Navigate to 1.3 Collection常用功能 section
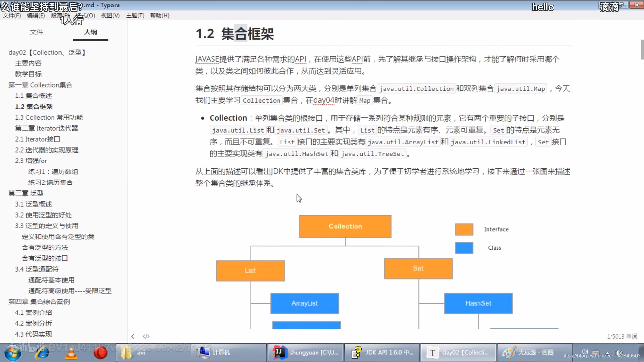The height and width of the screenshot is (362, 644). (49, 117)
